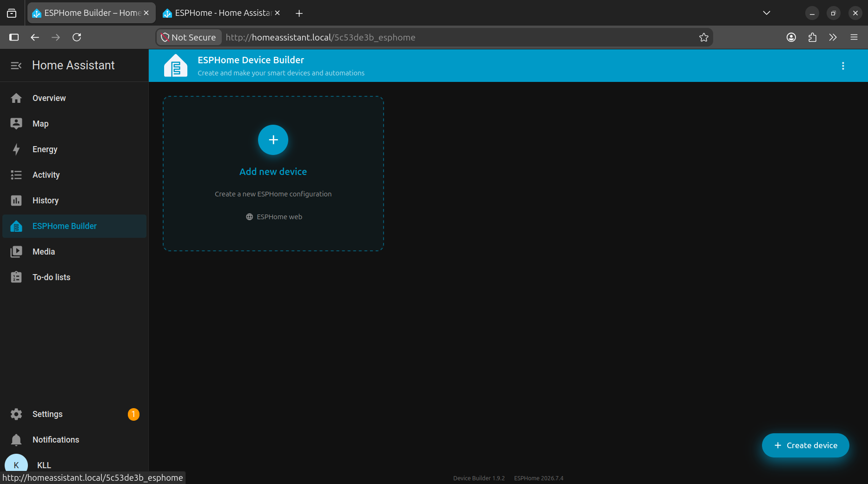Show more browser toolbar tools chevrons
Viewport: 868px width, 484px height.
[833, 37]
